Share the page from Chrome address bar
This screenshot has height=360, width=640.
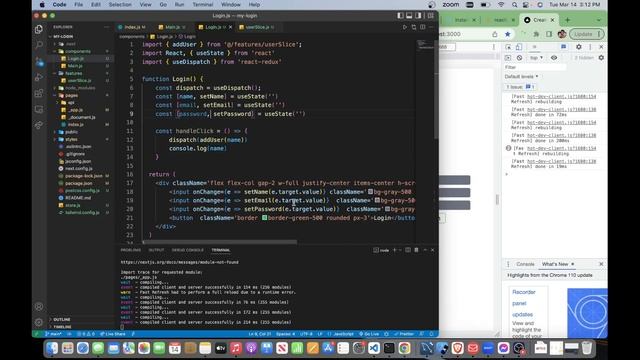tap(495, 34)
